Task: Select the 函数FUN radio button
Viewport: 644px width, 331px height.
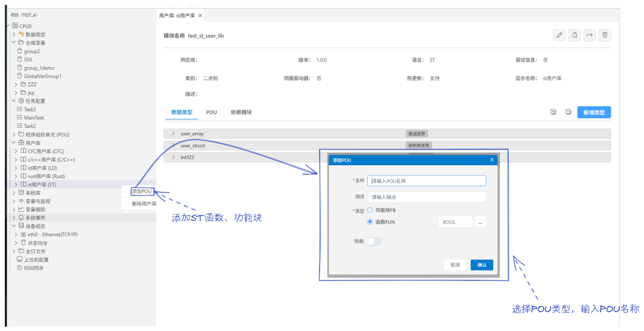Action: click(370, 222)
